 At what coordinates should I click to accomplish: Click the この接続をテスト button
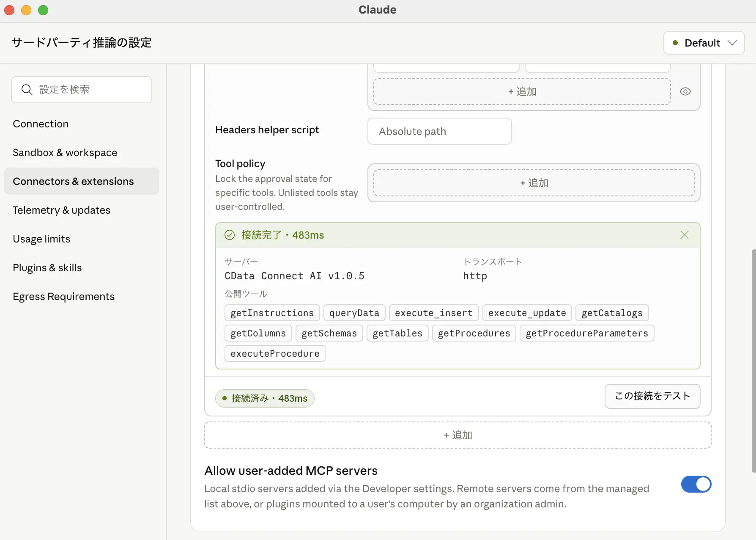652,396
